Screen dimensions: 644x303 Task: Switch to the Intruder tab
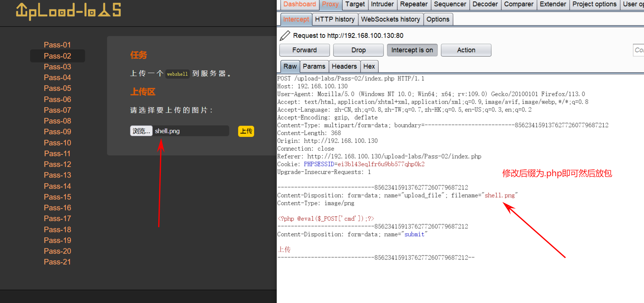coord(382,4)
